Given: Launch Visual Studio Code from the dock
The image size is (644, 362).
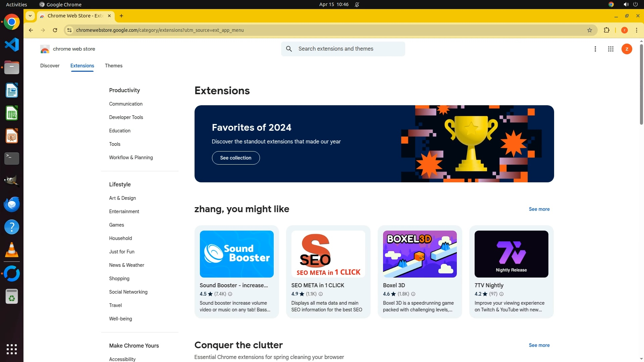Looking at the screenshot, I should [x=12, y=45].
